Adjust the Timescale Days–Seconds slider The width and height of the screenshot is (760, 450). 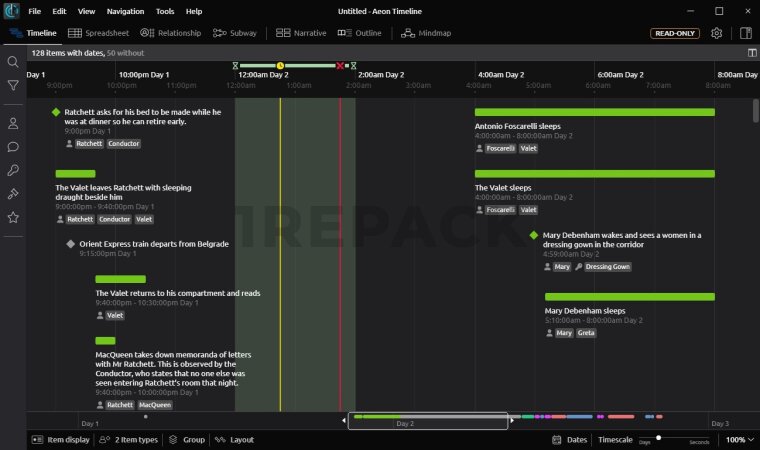point(660,438)
